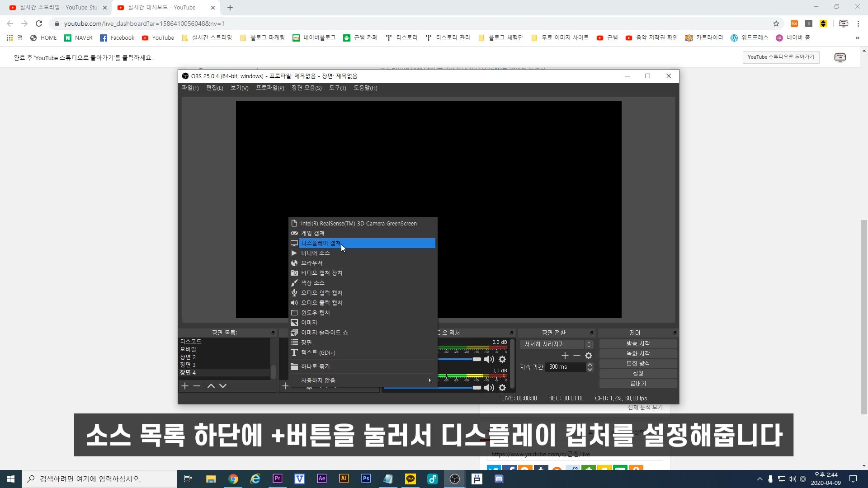868x488 pixels.
Task: Select 디스플레이 캡쳐 from the source menu
Action: pos(321,243)
